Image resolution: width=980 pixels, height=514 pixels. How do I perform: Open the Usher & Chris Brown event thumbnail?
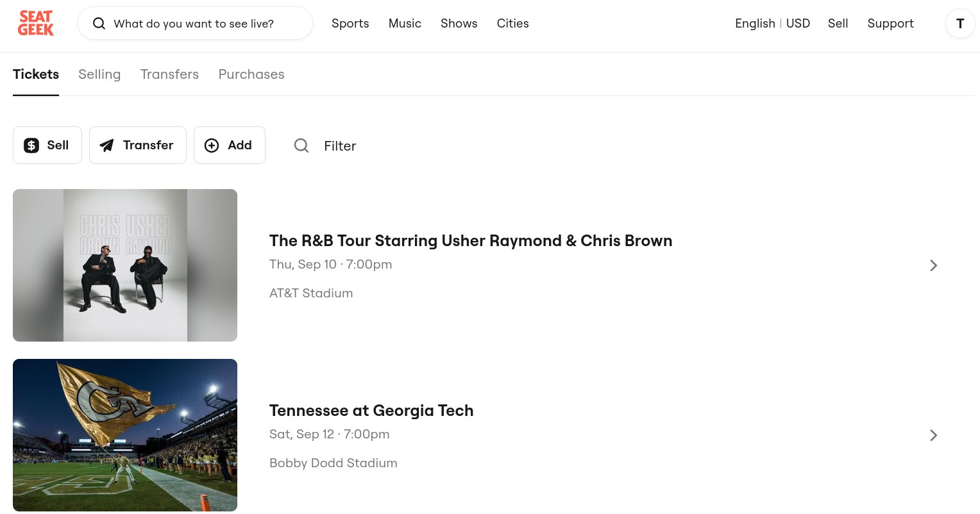(x=125, y=265)
